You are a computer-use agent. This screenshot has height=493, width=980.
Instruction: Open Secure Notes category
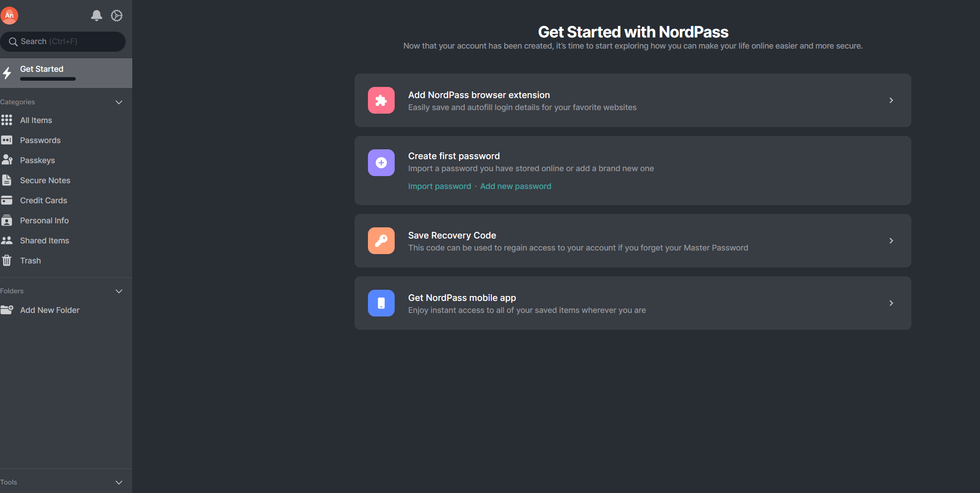[45, 181]
